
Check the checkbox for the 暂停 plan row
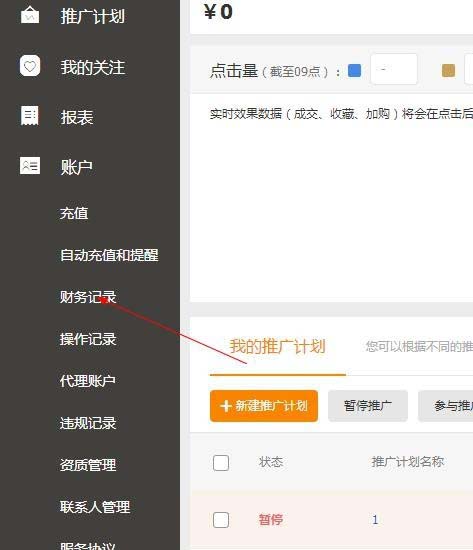pyautogui.click(x=221, y=520)
